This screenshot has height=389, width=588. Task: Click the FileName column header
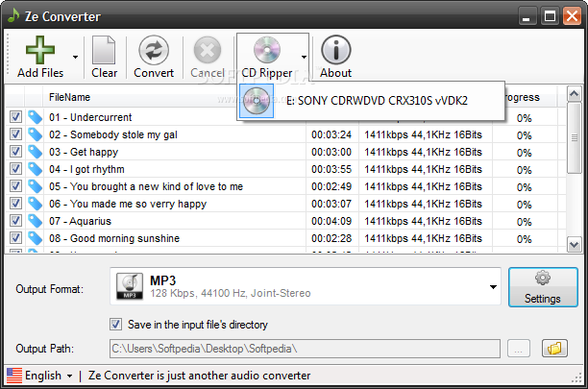[70, 97]
